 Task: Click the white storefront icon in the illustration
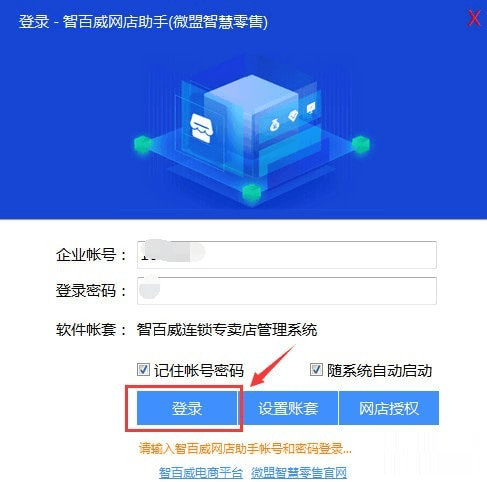[201, 128]
